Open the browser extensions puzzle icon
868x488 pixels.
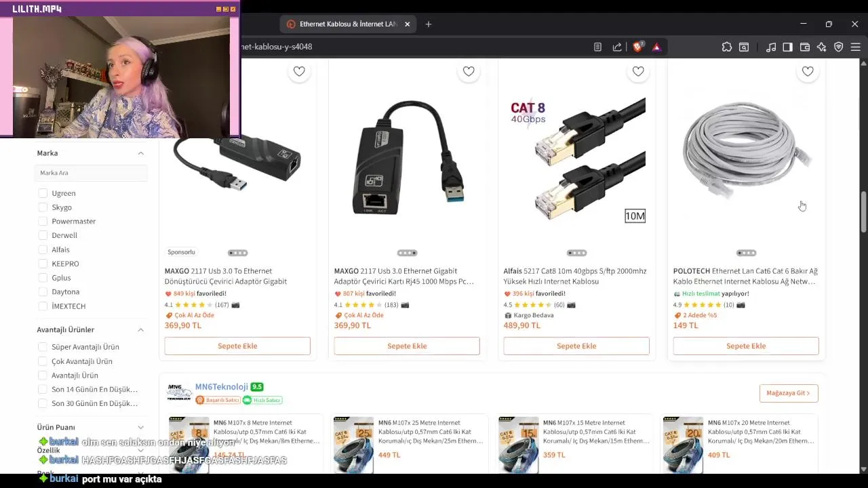[727, 47]
